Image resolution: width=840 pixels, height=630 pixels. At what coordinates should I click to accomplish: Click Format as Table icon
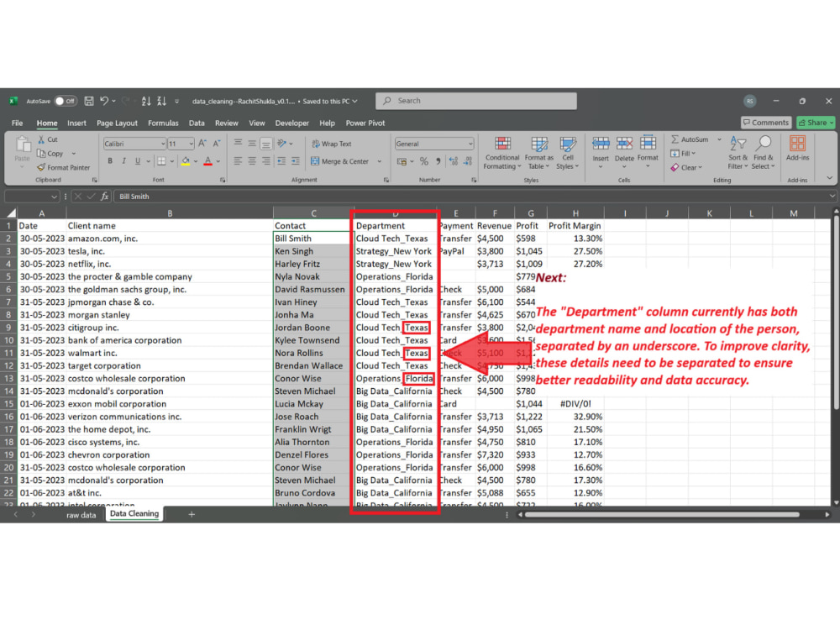pos(539,144)
